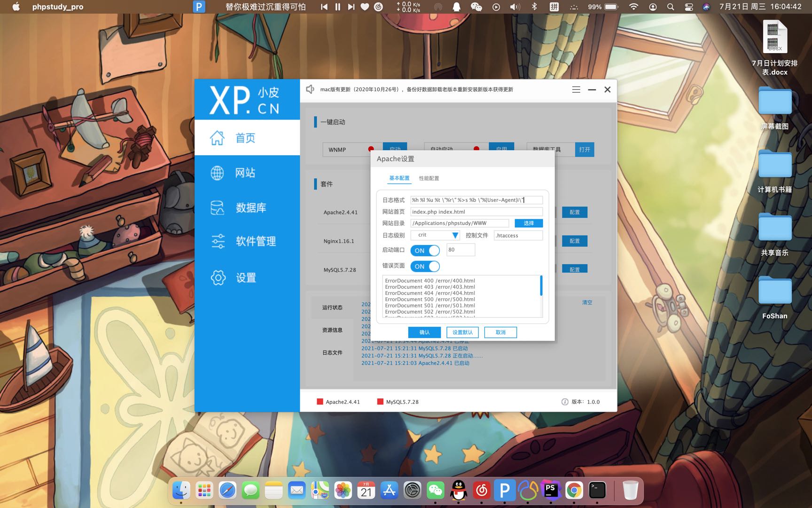Image resolution: width=812 pixels, height=508 pixels.
Task: Open Spotlight search in menu bar
Action: (671, 7)
